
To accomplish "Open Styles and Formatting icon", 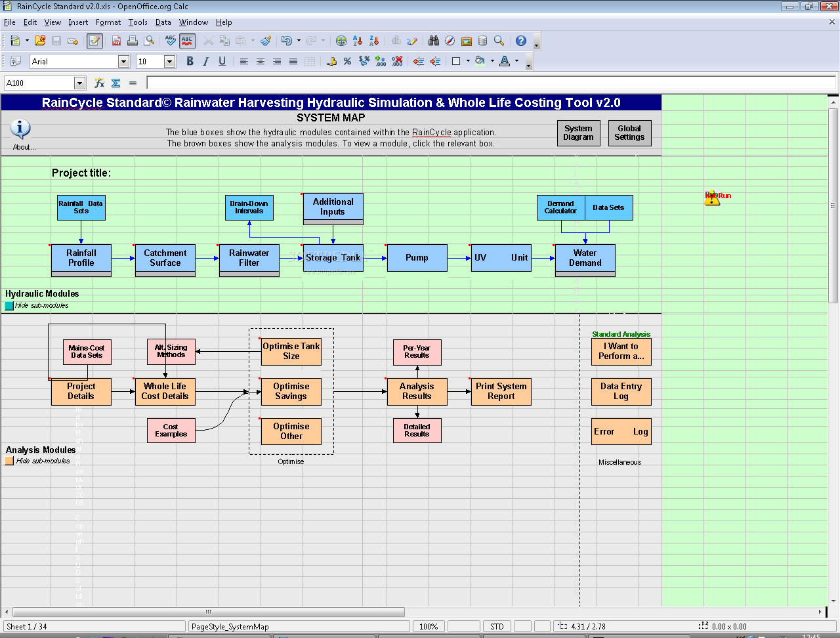I will [15, 61].
